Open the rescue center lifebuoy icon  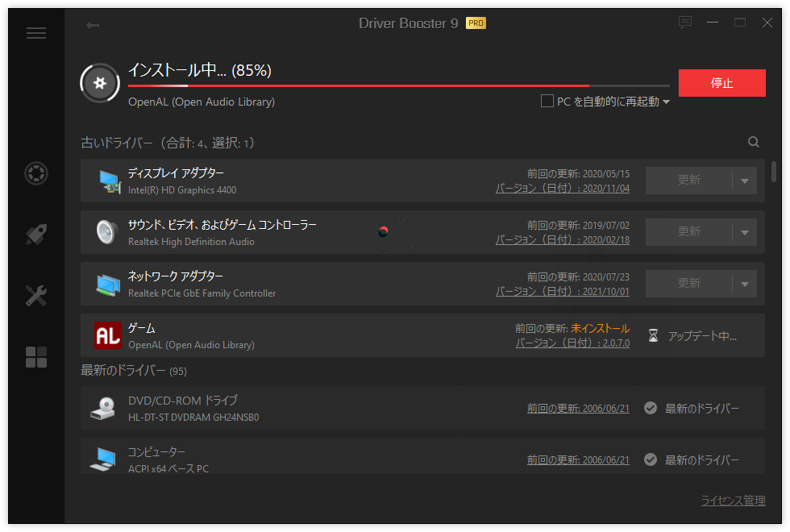click(x=36, y=173)
